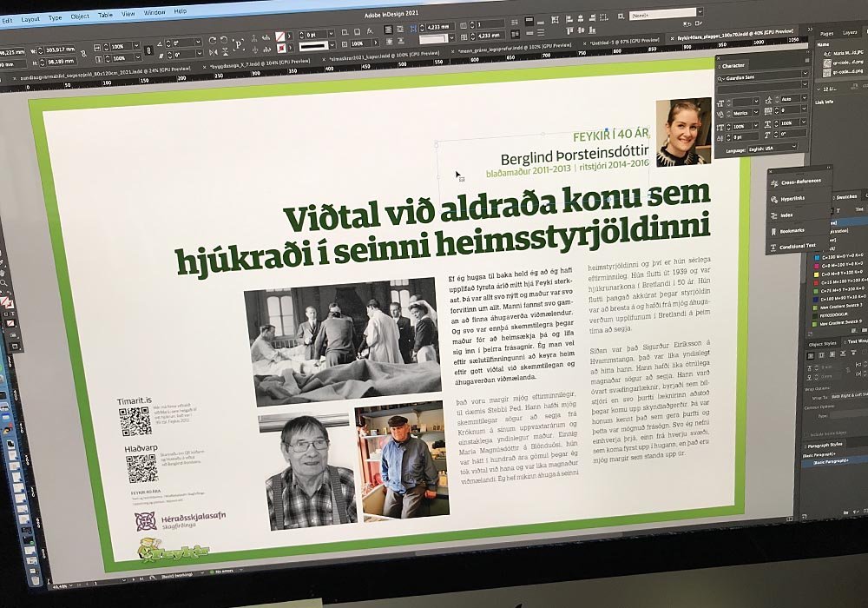Select the blue C=100 M=90 Y=10 swatch

coord(815,300)
